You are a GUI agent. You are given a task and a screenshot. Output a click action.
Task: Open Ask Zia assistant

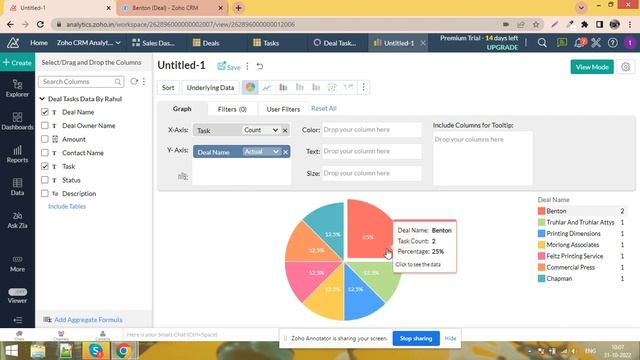17,220
